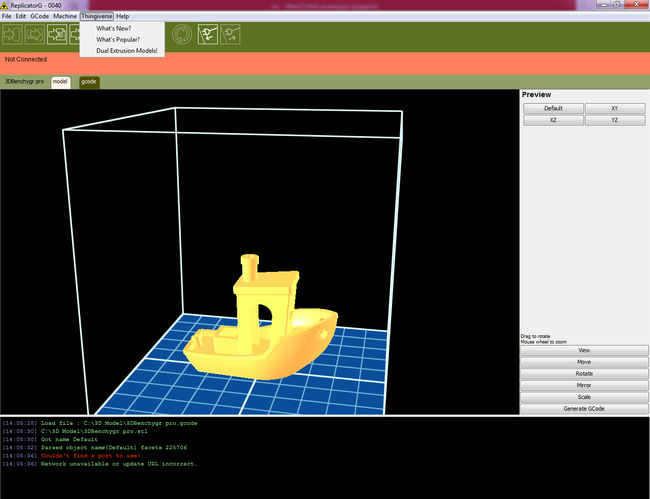This screenshot has width=650, height=499.
Task: Open the GCode menu
Action: coord(39,17)
